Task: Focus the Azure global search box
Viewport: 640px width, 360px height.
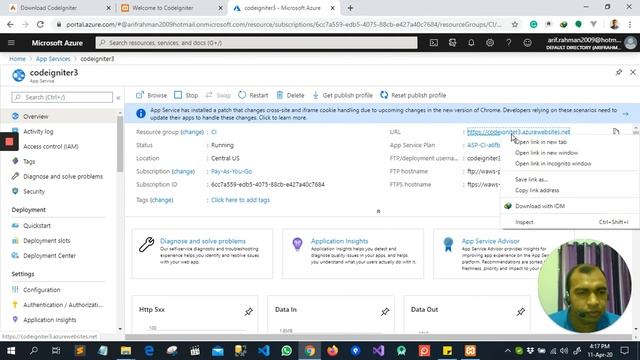Action: tap(256, 42)
